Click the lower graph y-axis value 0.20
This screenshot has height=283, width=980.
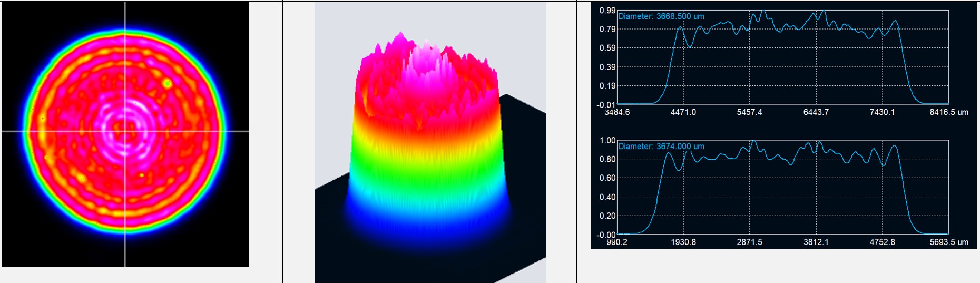point(607,216)
